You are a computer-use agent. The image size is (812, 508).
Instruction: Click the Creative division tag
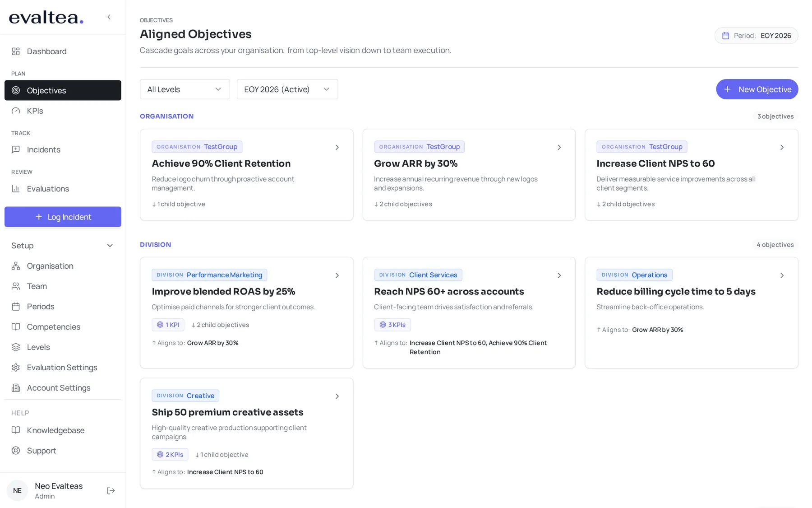185,396
